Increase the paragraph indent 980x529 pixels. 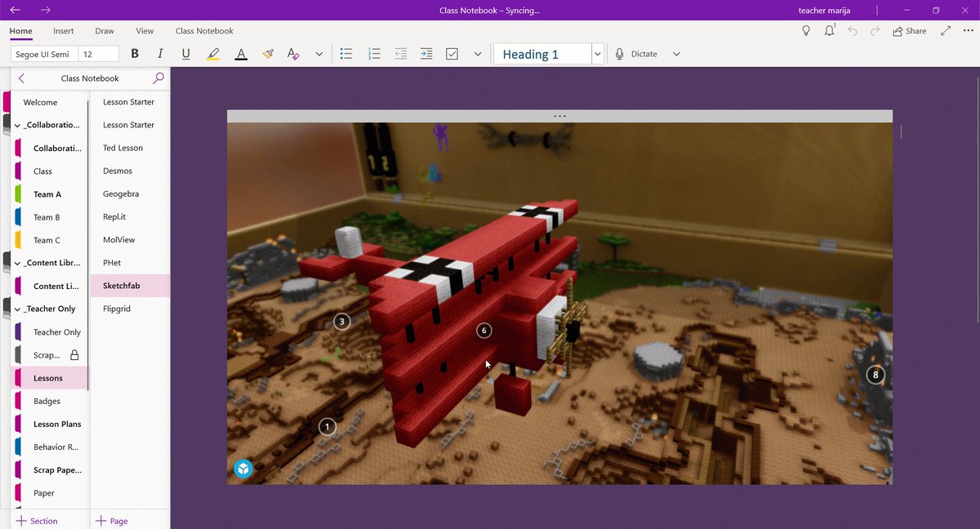(x=426, y=54)
